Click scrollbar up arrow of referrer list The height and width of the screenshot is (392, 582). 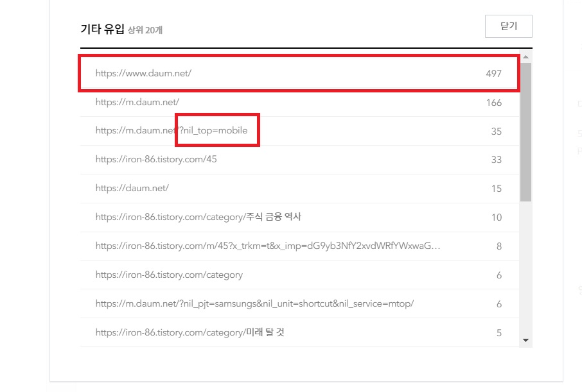click(525, 57)
